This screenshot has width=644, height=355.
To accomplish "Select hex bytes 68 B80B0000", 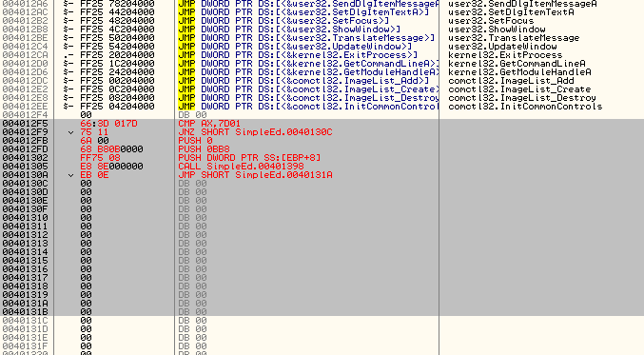I will click(x=111, y=149).
